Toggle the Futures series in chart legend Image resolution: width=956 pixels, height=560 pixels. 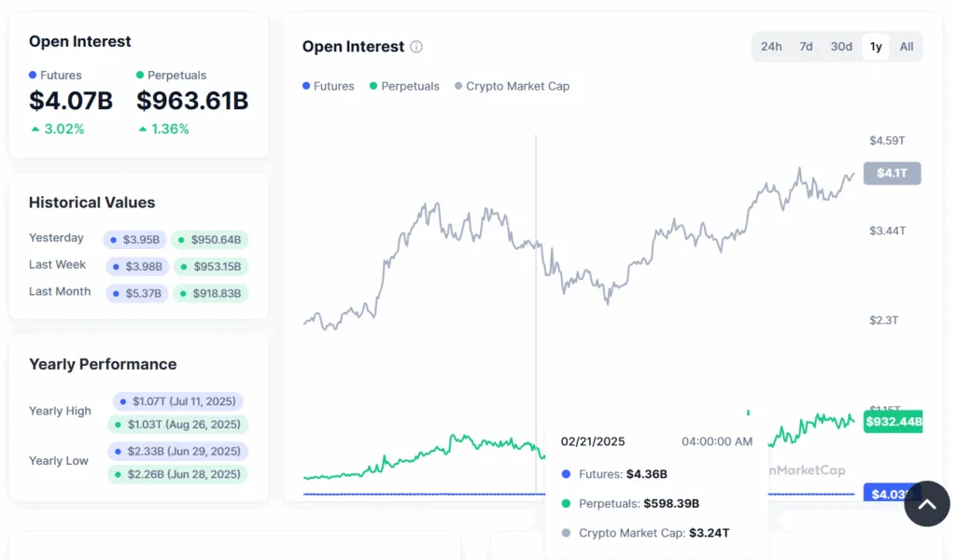click(x=329, y=86)
